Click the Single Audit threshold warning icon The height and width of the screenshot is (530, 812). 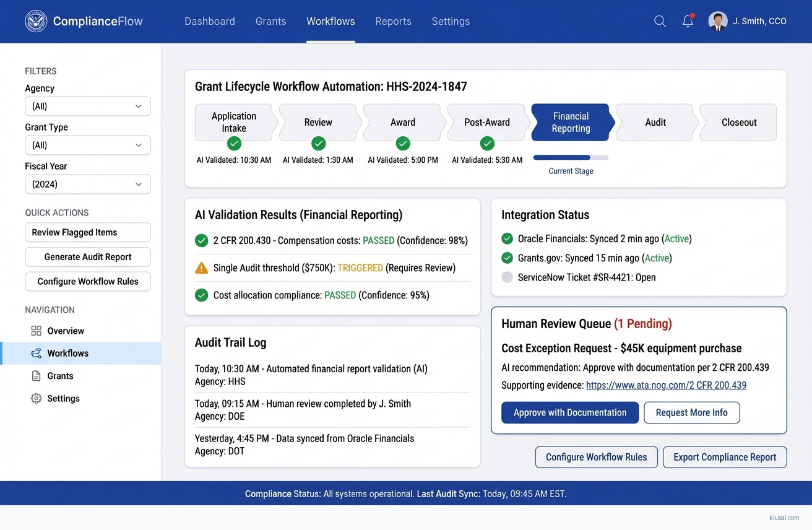click(202, 268)
